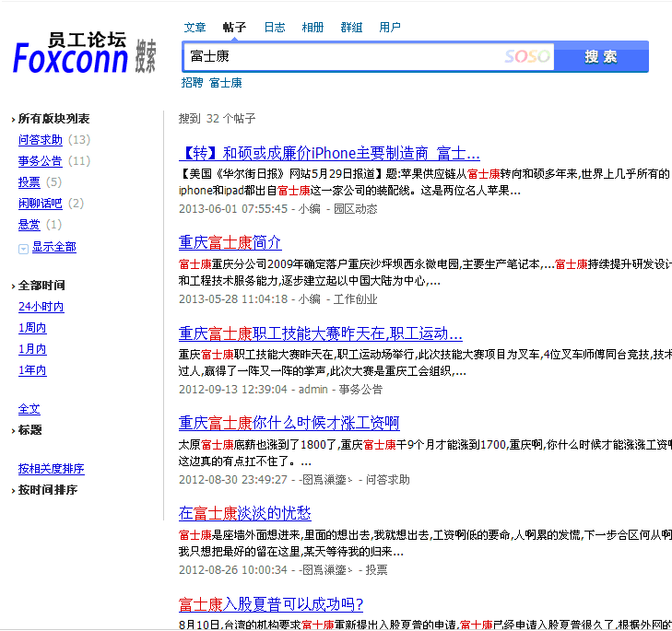Click 投票 board label in fifth result
The height and width of the screenshot is (631, 672).
[x=376, y=569]
